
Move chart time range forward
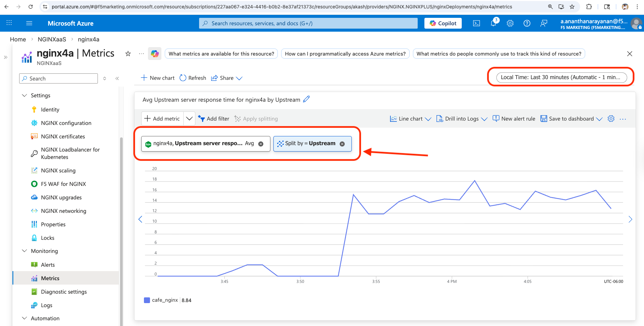point(630,219)
